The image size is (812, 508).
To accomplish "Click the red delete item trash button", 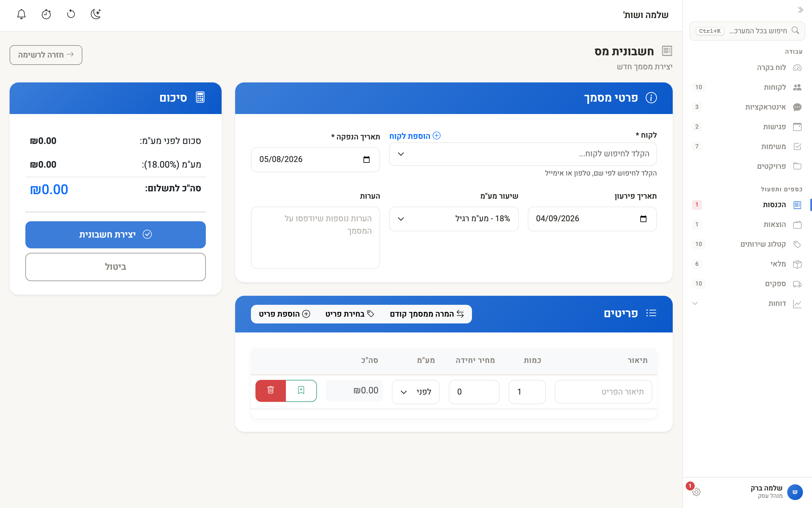I will click(x=270, y=390).
